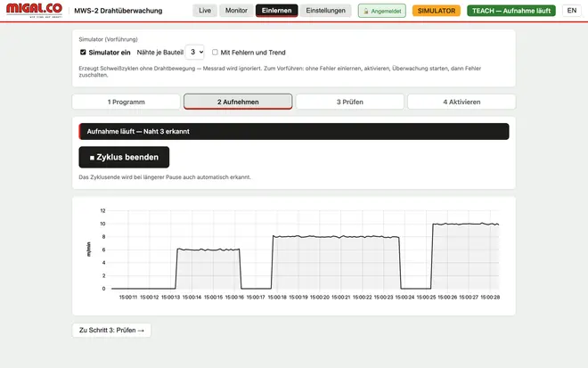The height and width of the screenshot is (368, 588).
Task: Click the MWS-2 Drahtüberwachung title
Action: (118, 11)
